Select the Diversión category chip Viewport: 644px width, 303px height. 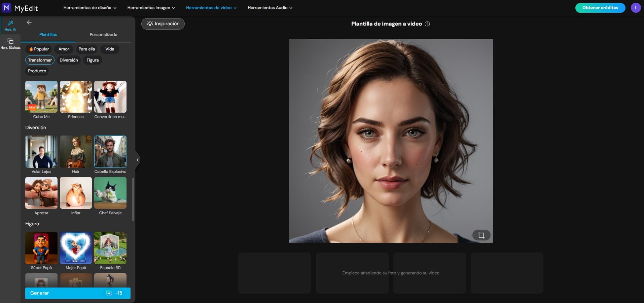point(69,60)
